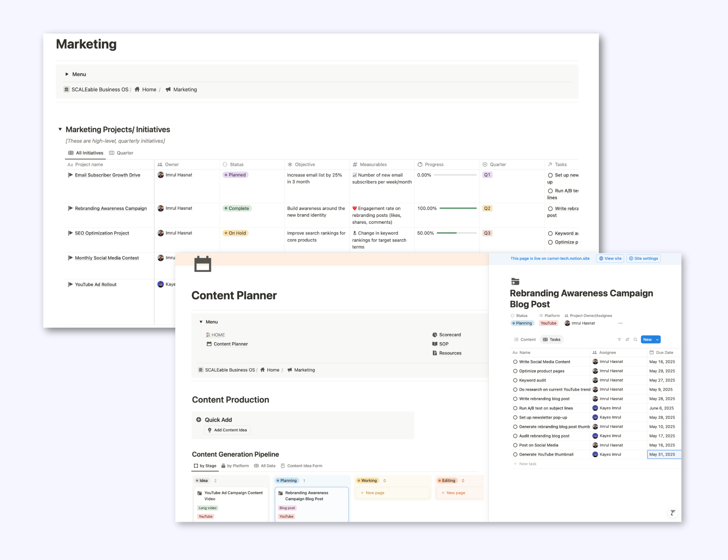This screenshot has width=728, height=560.
Task: Edit the May 31, 2025 due date field
Action: click(x=663, y=454)
